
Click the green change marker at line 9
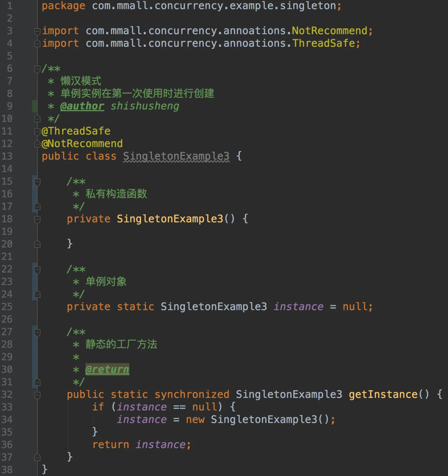click(35, 106)
